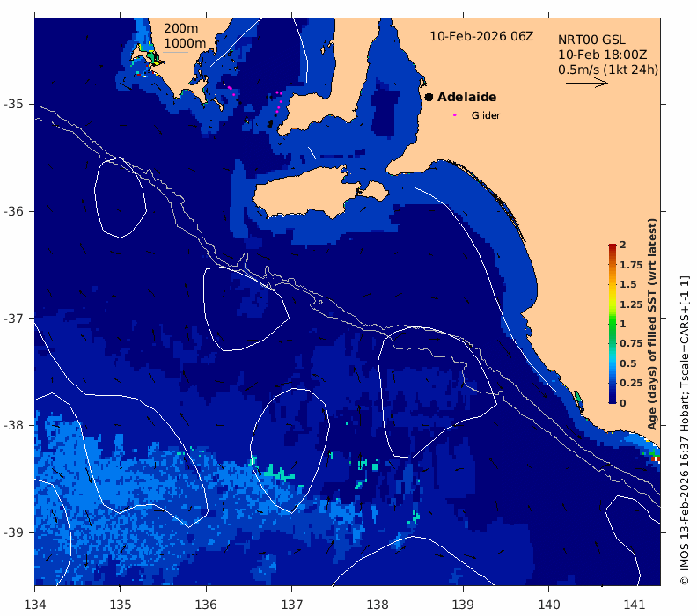Click the 1000m depth contour label
Viewport: 697px width, 616px height.
click(185, 43)
